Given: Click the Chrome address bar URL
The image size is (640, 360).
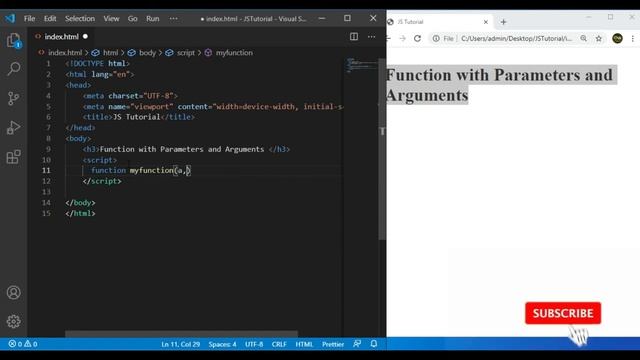Looking at the screenshot, I should 516,38.
